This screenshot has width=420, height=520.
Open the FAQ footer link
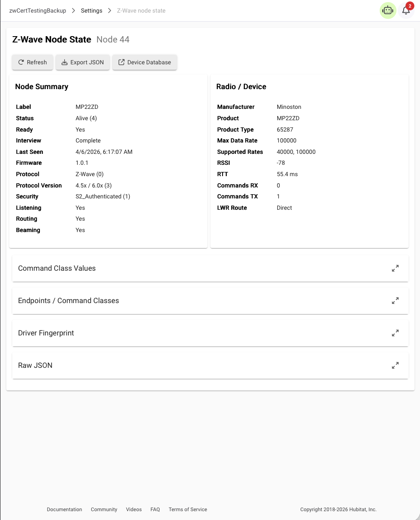(x=155, y=509)
